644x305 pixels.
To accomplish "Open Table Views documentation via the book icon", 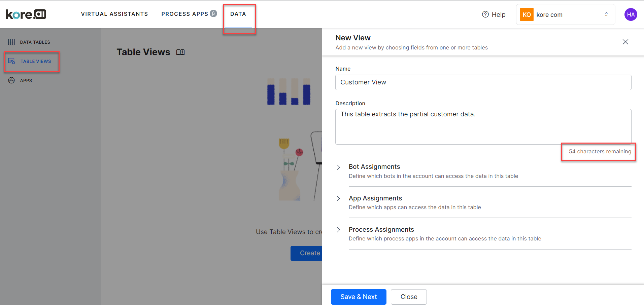I will [180, 52].
